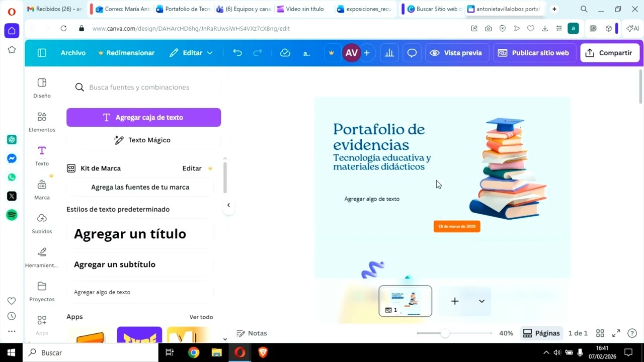Open Opera AI assistant button
644x362 pixels.
632,29
